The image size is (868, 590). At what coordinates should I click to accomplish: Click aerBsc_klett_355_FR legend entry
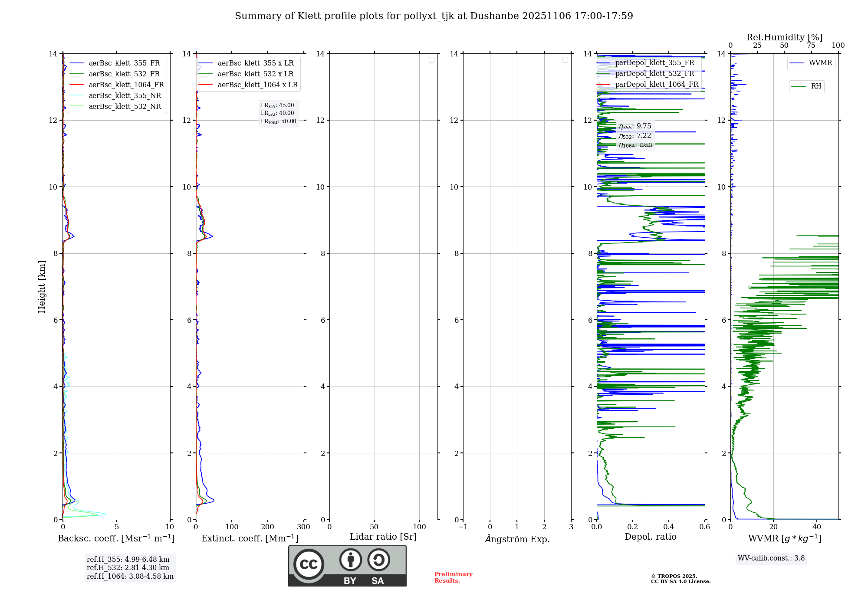[124, 63]
